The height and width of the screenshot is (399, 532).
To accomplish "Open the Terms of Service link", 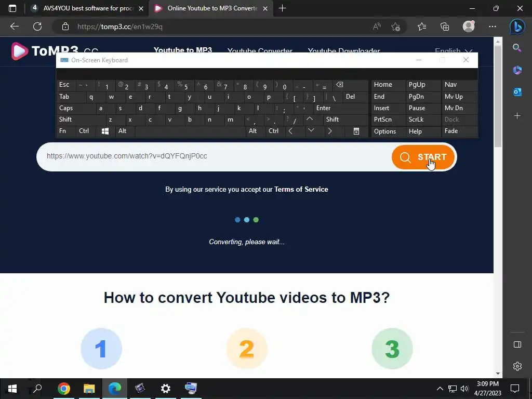I will [x=301, y=189].
